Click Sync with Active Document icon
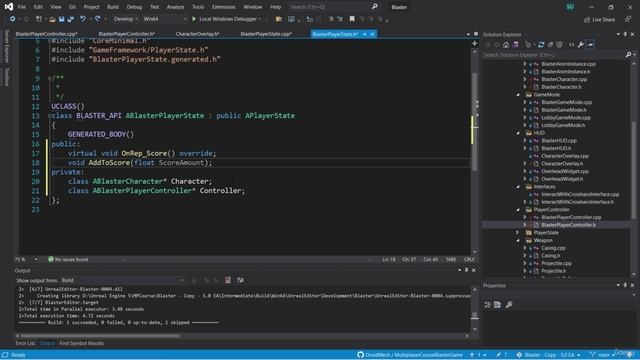This screenshot has width=640, height=360. 541,45
